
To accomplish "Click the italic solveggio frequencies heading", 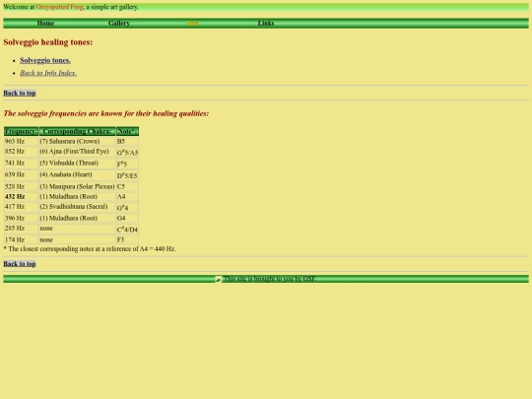I will (106, 113).
